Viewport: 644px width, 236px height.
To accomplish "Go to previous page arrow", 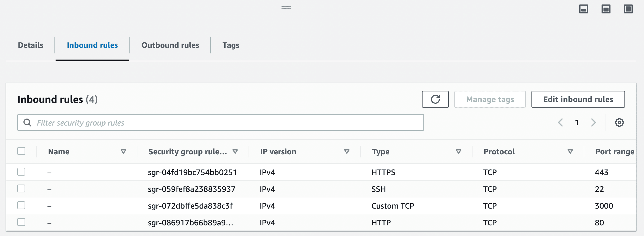I will 560,122.
